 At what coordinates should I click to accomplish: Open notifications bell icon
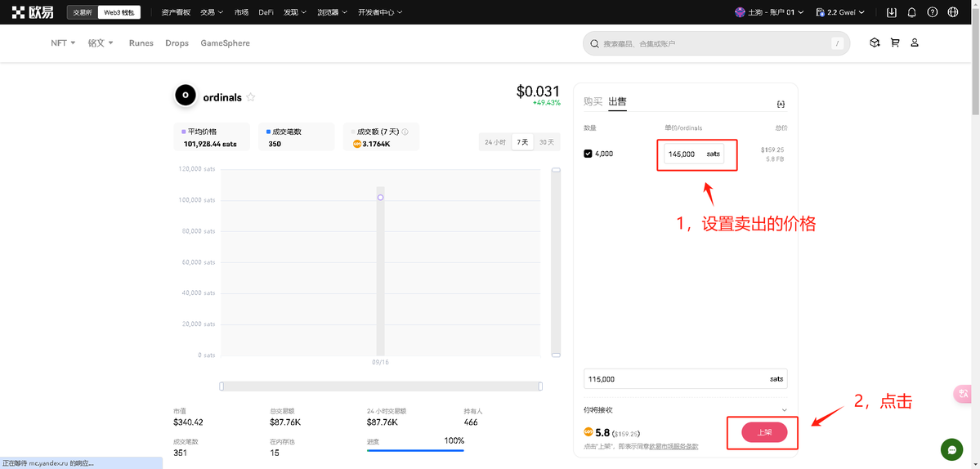[911, 12]
